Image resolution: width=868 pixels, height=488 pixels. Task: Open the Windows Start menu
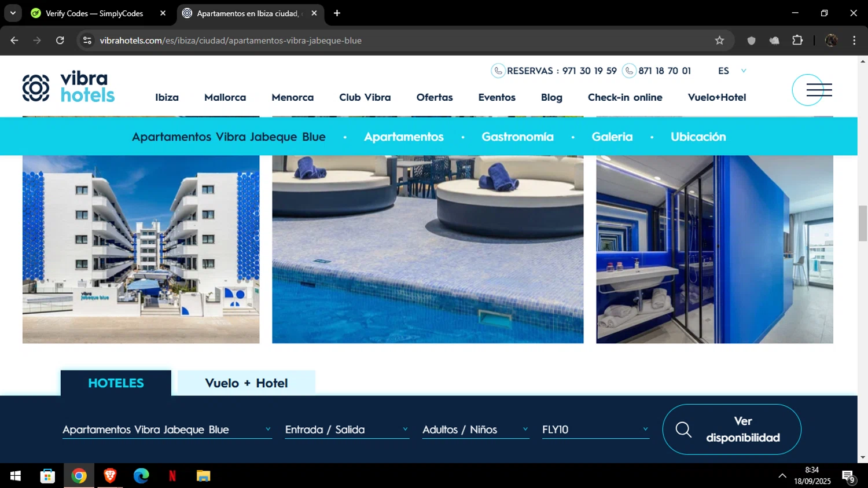(x=16, y=476)
